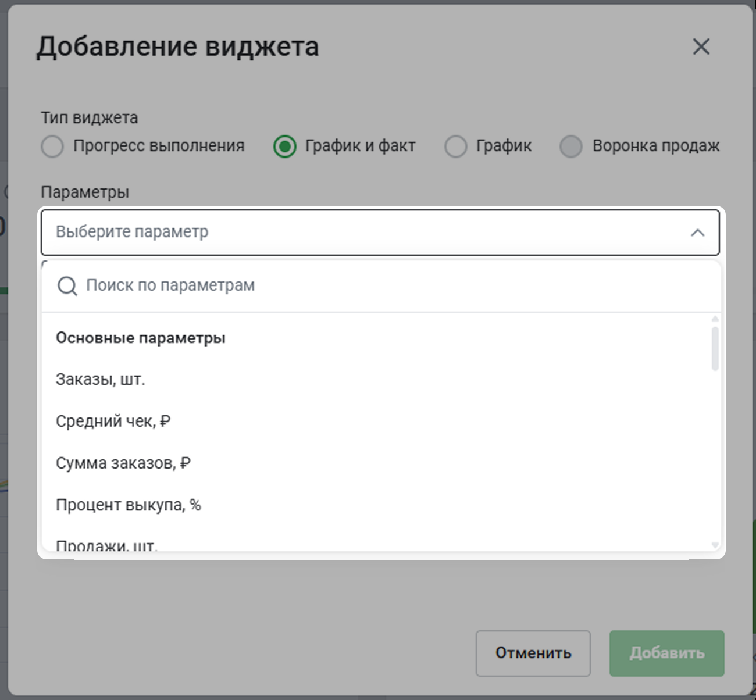
Task: Choose the График и факт radio button
Action: click(285, 146)
